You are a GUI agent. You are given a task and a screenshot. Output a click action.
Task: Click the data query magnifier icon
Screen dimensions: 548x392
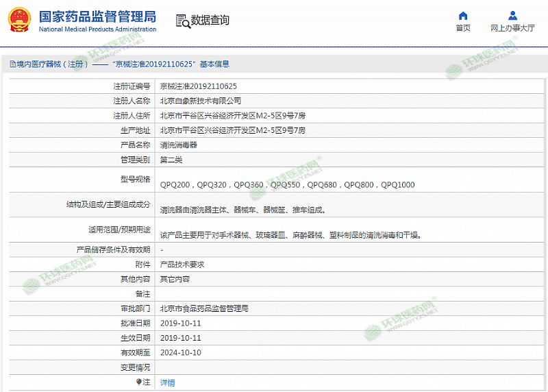tap(183, 21)
